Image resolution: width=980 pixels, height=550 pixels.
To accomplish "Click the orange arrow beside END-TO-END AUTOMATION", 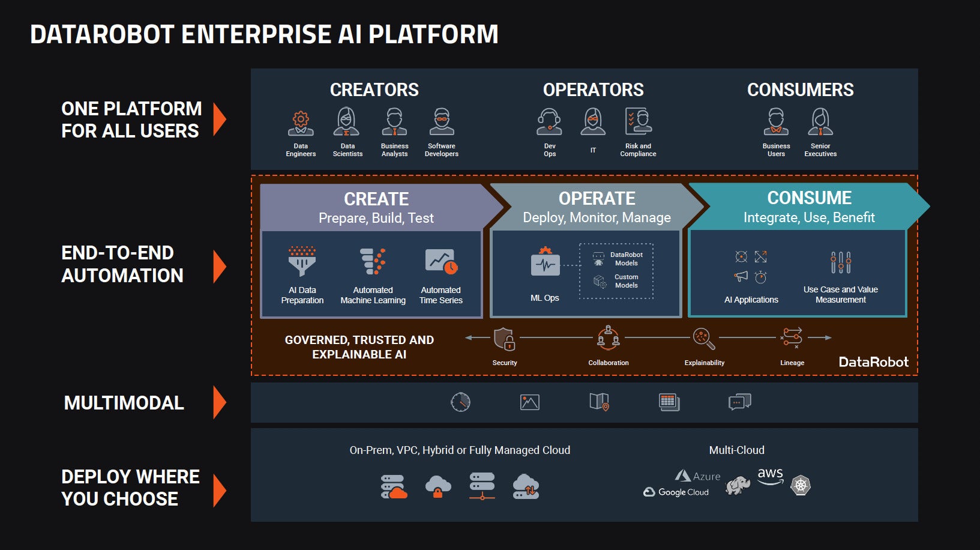I will click(220, 267).
